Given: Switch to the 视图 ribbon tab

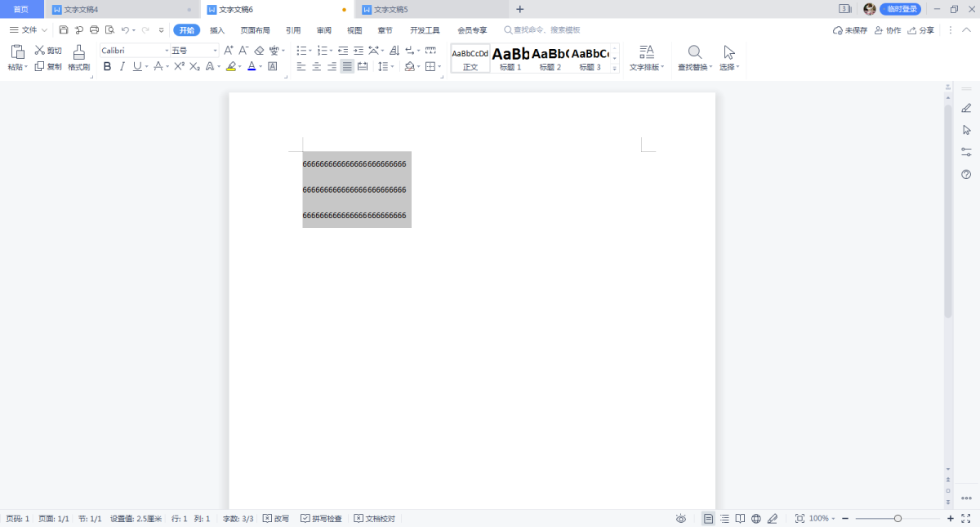Looking at the screenshot, I should (354, 30).
